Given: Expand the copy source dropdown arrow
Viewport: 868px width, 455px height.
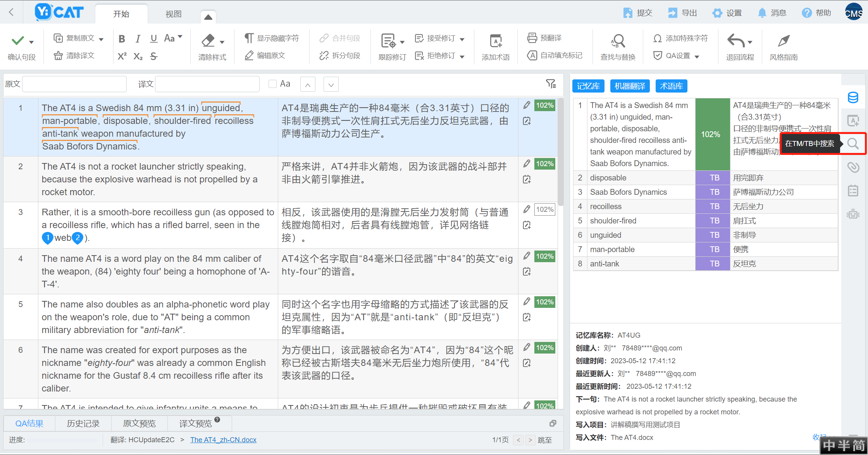Looking at the screenshot, I should point(102,39).
